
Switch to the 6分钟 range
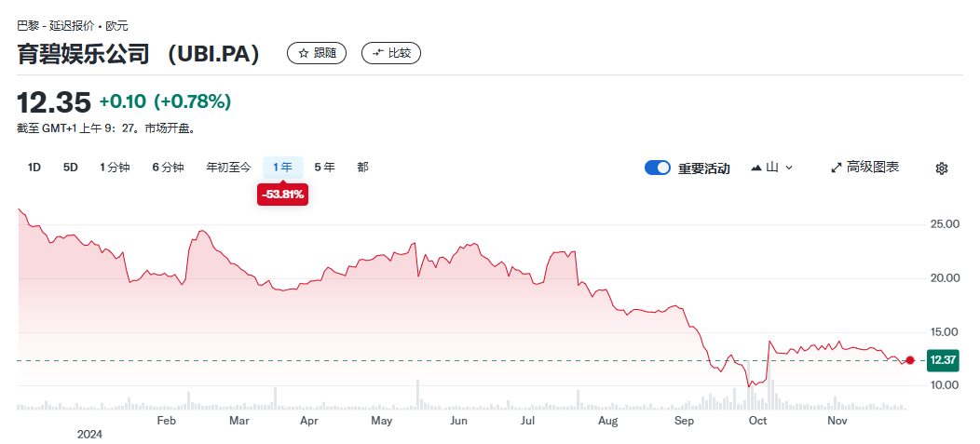click(x=168, y=168)
